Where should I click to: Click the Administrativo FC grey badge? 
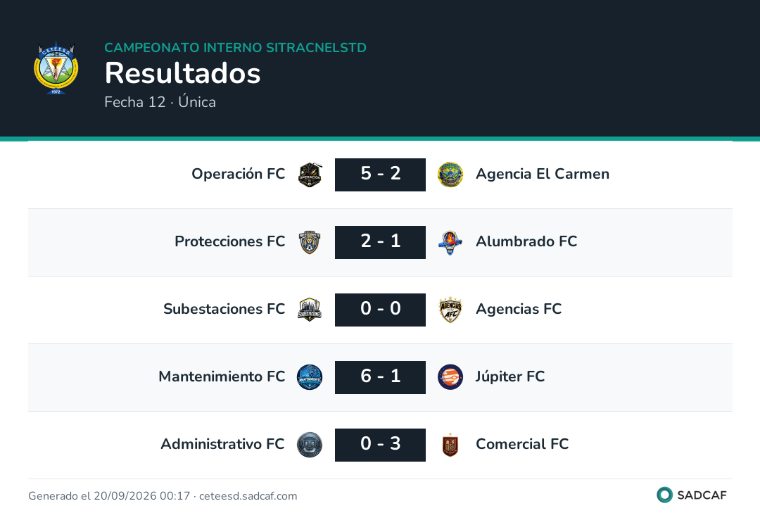(310, 445)
